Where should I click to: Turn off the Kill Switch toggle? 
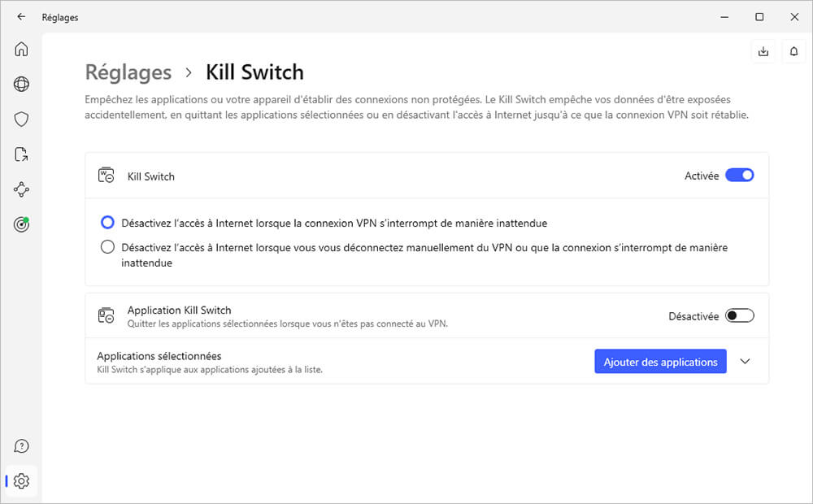tap(739, 176)
